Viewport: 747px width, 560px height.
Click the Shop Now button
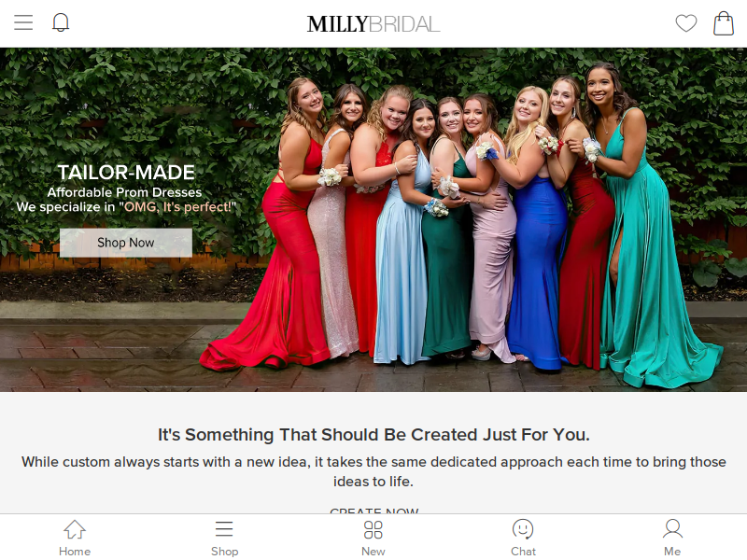[126, 243]
